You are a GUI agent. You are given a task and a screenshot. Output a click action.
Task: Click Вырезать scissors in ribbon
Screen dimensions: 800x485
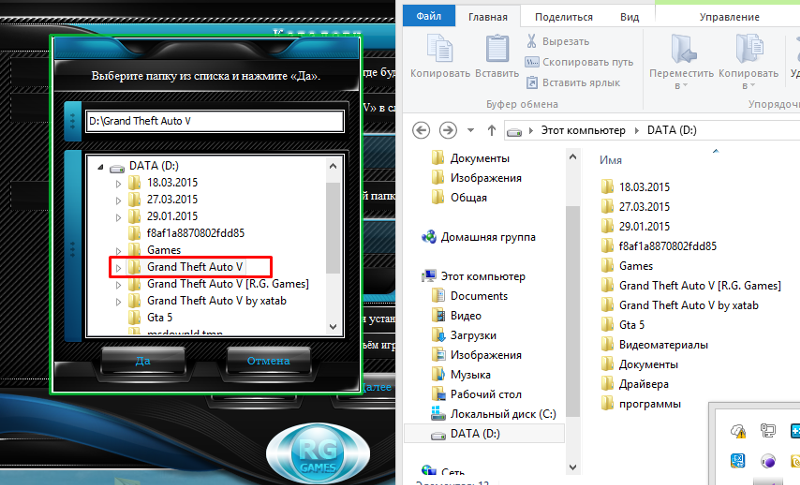click(x=557, y=41)
